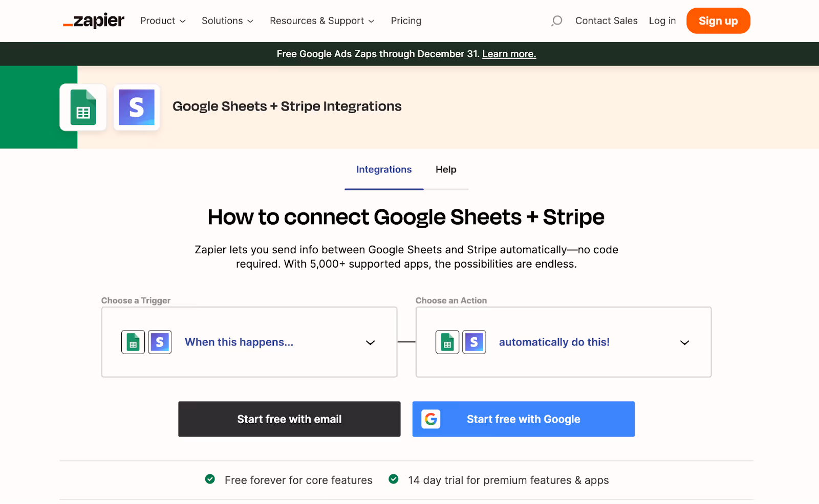Switch to the Integrations tab
The height and width of the screenshot is (504, 819).
tap(384, 170)
